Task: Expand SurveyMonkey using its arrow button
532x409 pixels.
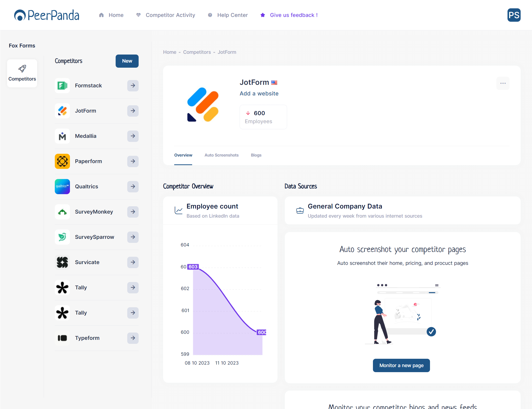Action: [133, 212]
